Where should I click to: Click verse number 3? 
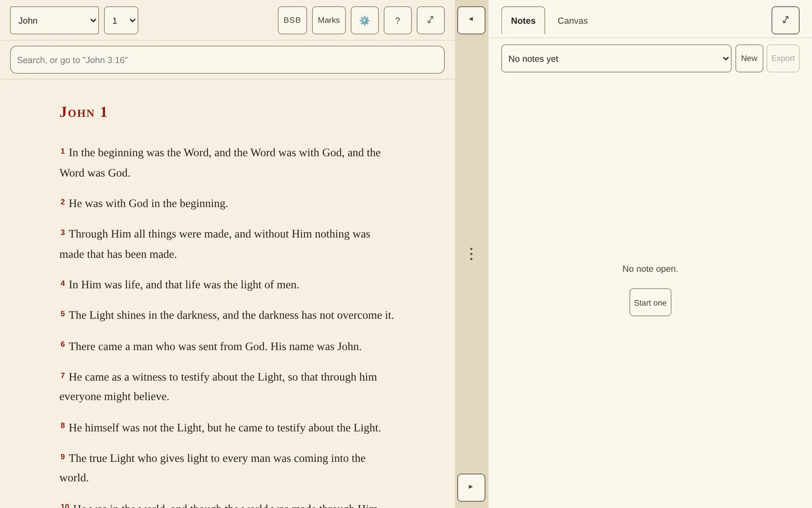pyautogui.click(x=63, y=232)
